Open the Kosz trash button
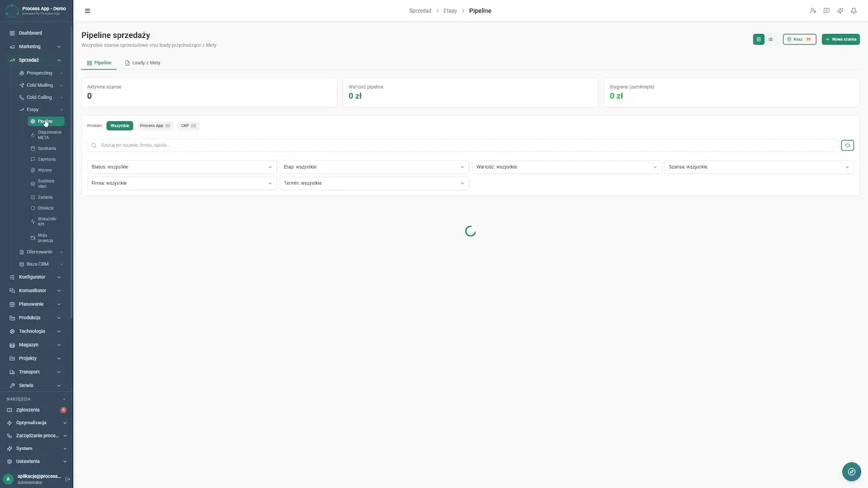Image resolution: width=868 pixels, height=488 pixels. tap(799, 39)
